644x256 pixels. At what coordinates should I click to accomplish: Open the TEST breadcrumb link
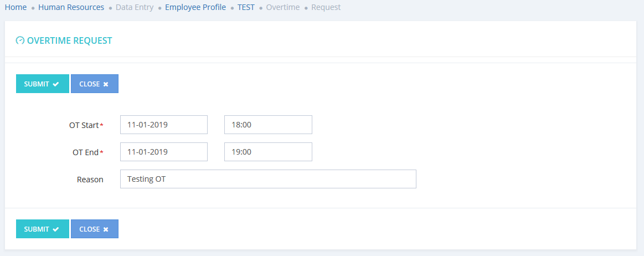246,8
